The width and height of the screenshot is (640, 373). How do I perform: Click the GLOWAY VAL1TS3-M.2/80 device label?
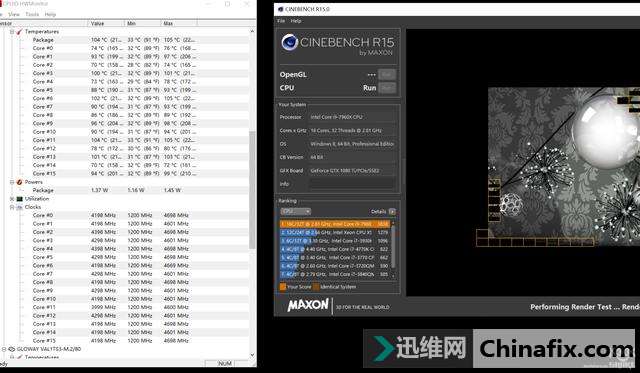pos(49,349)
